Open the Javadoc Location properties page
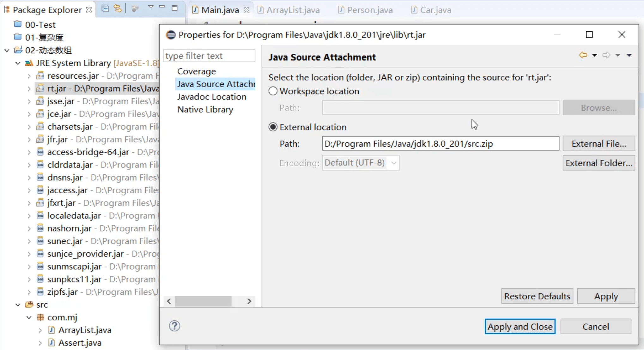The image size is (644, 350). pos(212,97)
